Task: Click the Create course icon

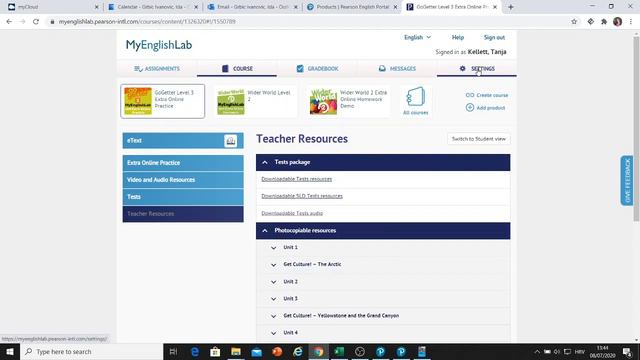Action: coord(470,95)
